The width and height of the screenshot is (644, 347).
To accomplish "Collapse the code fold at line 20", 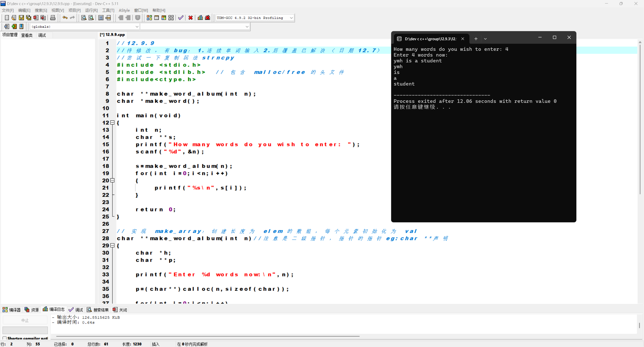I will click(x=112, y=180).
